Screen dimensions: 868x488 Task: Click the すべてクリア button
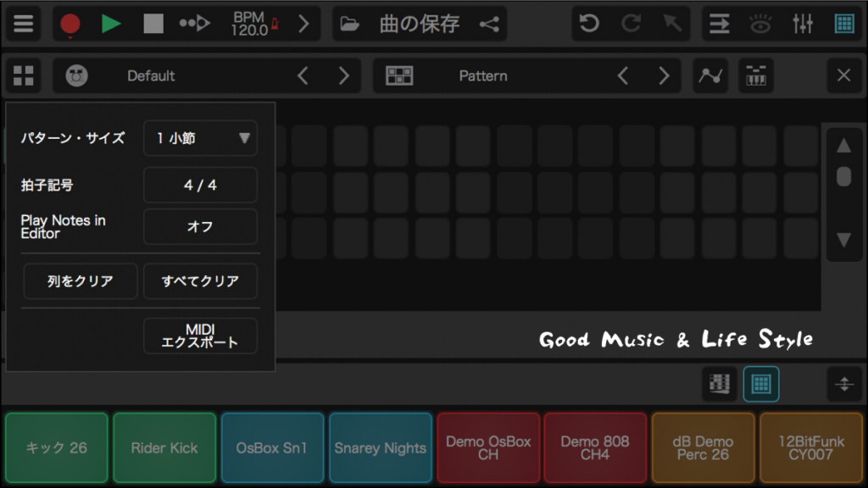point(200,281)
